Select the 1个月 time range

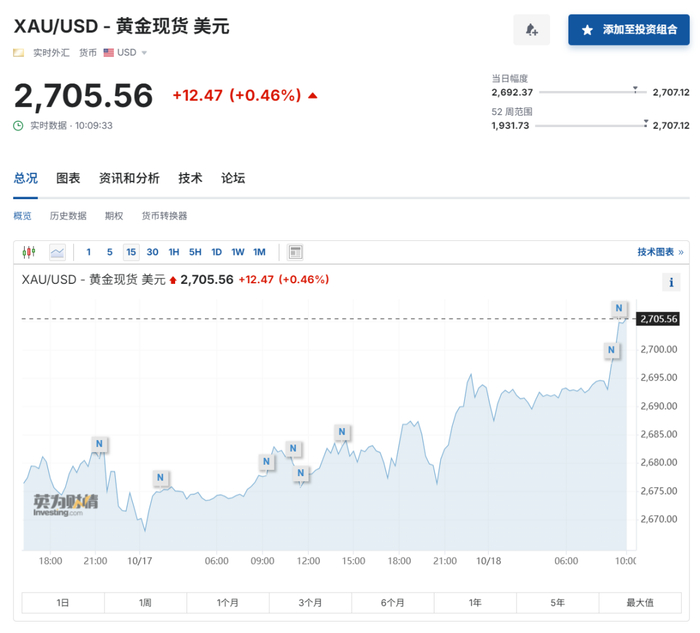[228, 603]
